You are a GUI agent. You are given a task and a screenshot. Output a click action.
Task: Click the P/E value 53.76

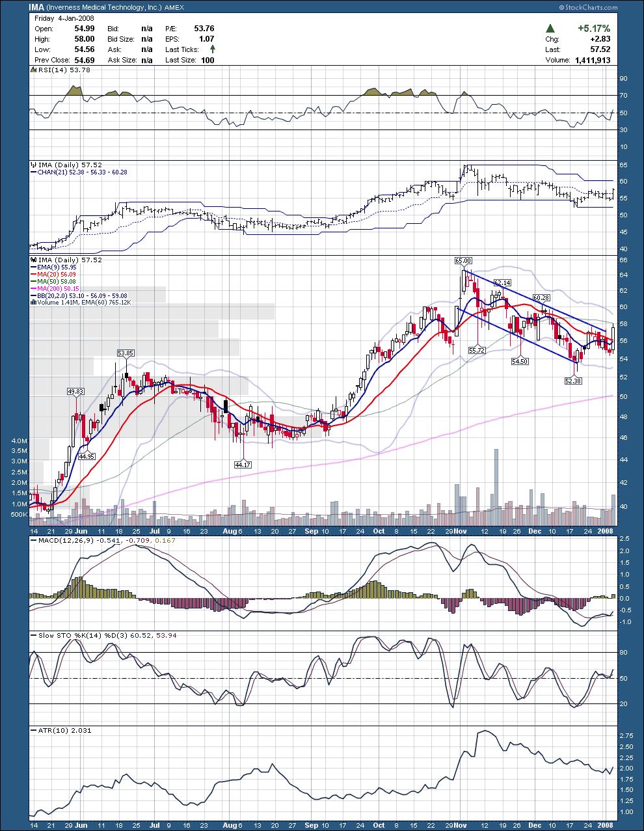[x=204, y=29]
